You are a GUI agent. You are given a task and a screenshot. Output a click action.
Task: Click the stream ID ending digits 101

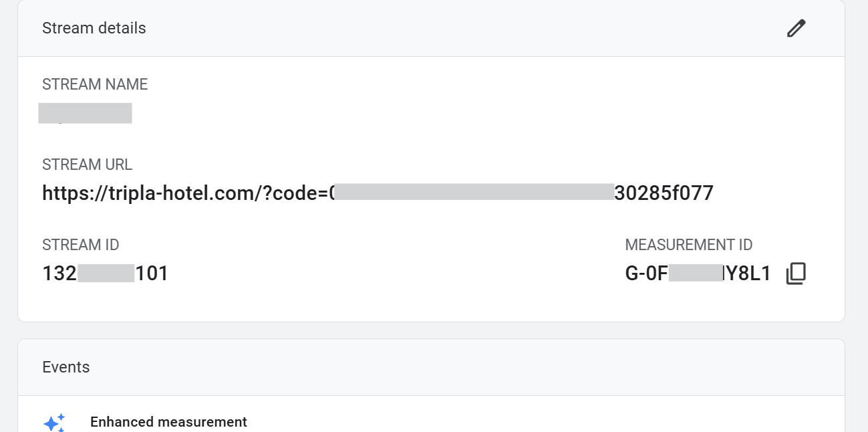[x=152, y=274]
